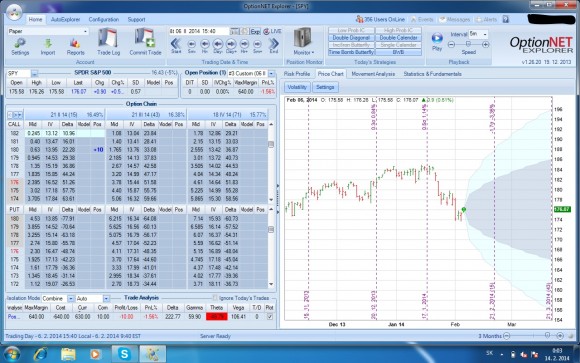
Task: Open chart Settings button
Action: pos(325,87)
